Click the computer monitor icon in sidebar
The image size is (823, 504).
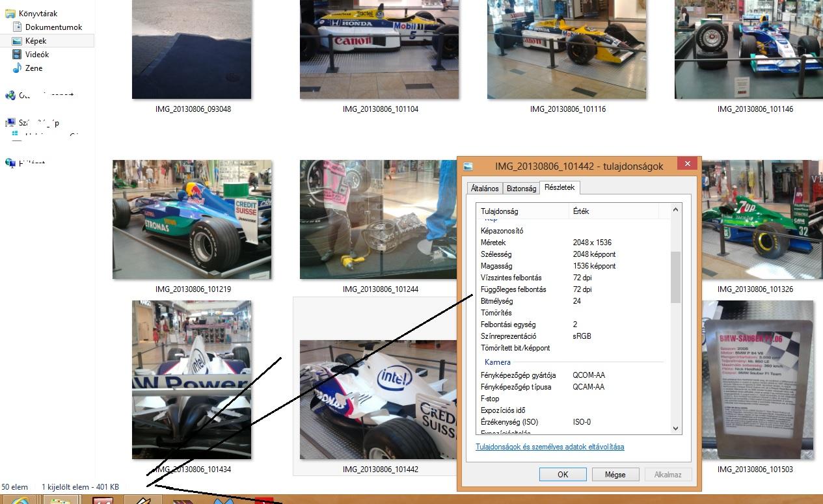tap(10, 123)
